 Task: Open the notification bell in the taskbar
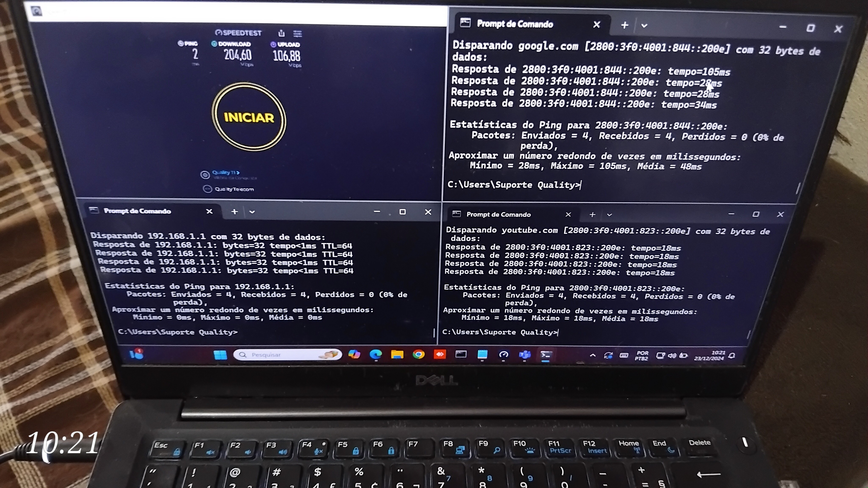coord(732,356)
